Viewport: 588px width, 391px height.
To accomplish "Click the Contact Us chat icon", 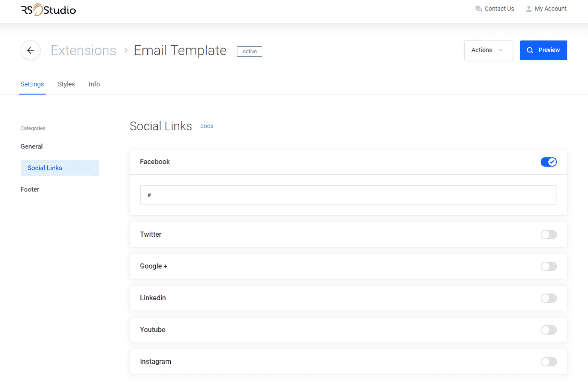I will tap(478, 9).
